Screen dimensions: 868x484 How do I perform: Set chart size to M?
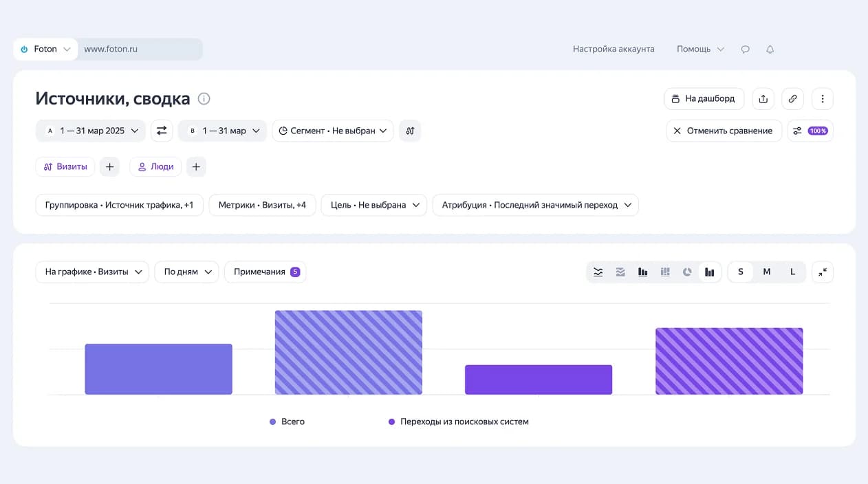pyautogui.click(x=767, y=272)
